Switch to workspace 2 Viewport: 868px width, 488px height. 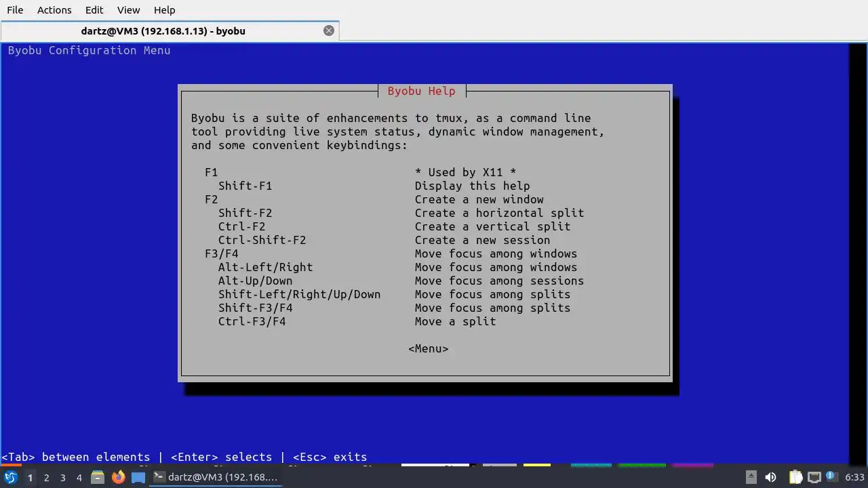coord(46,477)
